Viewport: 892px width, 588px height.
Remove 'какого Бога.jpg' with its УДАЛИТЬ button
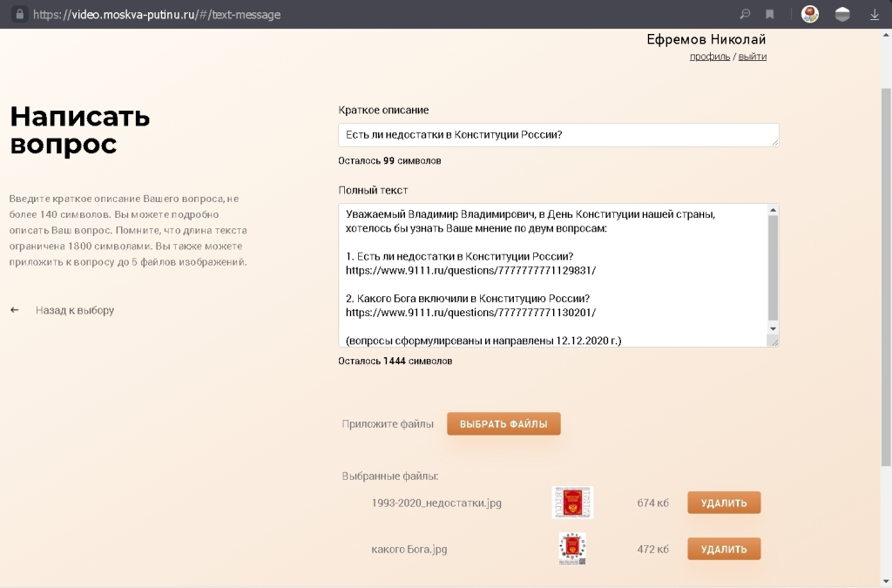tap(724, 549)
